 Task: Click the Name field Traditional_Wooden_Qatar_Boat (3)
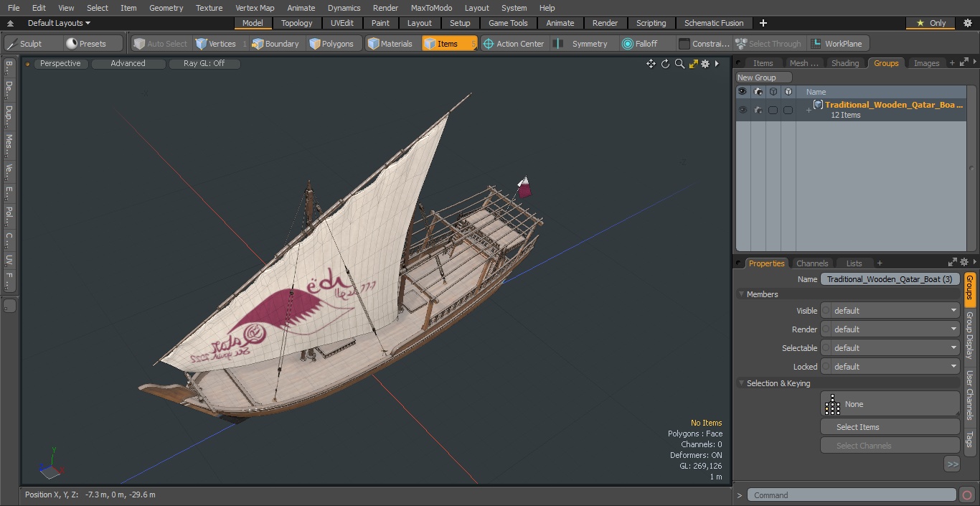(890, 279)
